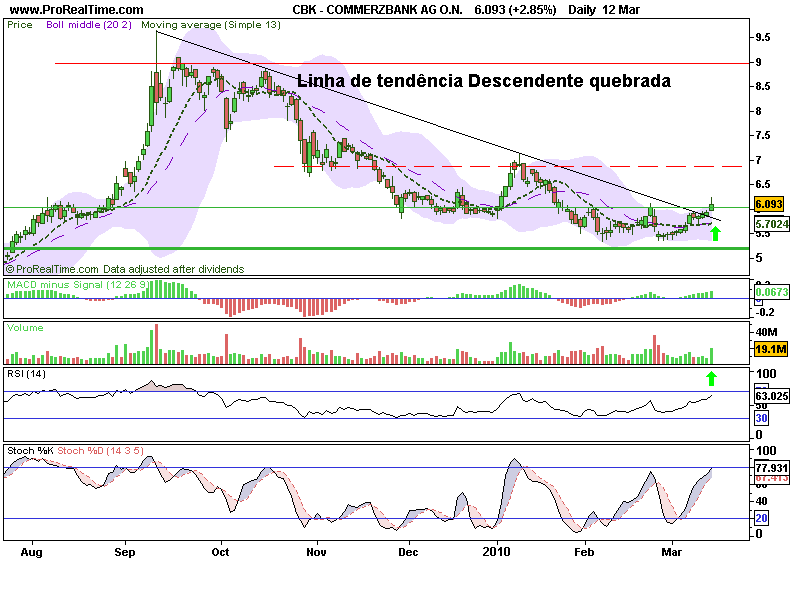
Task: Click the Nov label on time axis
Action: tap(316, 552)
